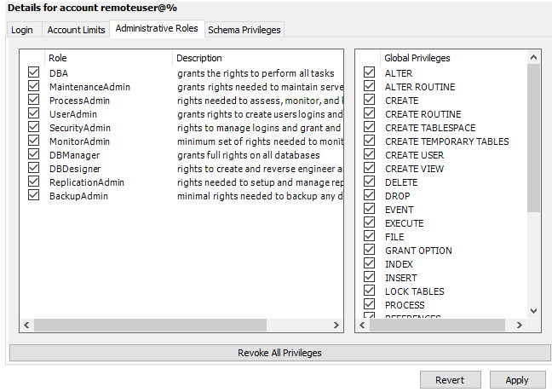Click the Revert button
This screenshot has width=552, height=392.
click(x=450, y=380)
